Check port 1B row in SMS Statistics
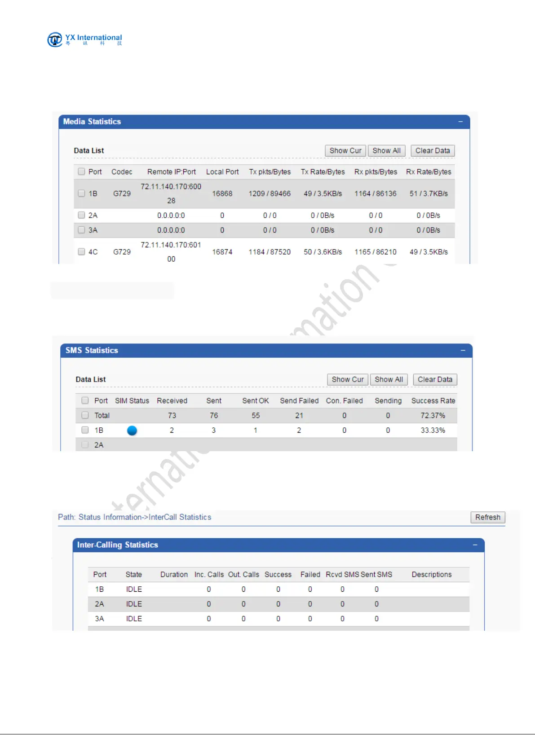The height and width of the screenshot is (756, 535). pyautogui.click(x=85, y=430)
